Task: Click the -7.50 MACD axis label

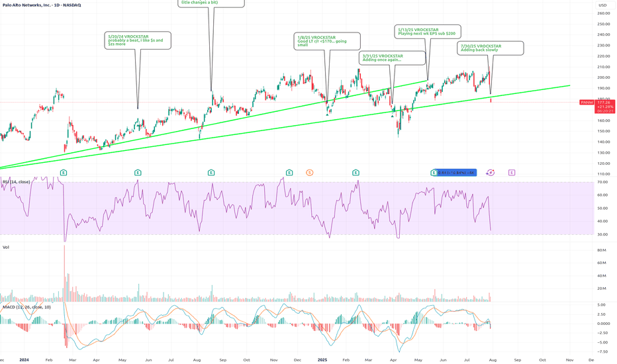Action: click(x=603, y=352)
